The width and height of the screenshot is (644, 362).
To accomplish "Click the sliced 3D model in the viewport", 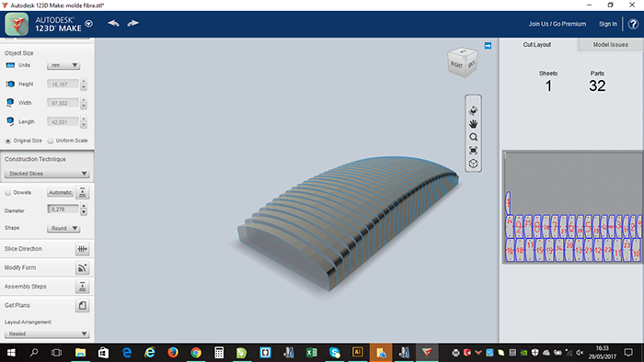I will pyautogui.click(x=349, y=223).
